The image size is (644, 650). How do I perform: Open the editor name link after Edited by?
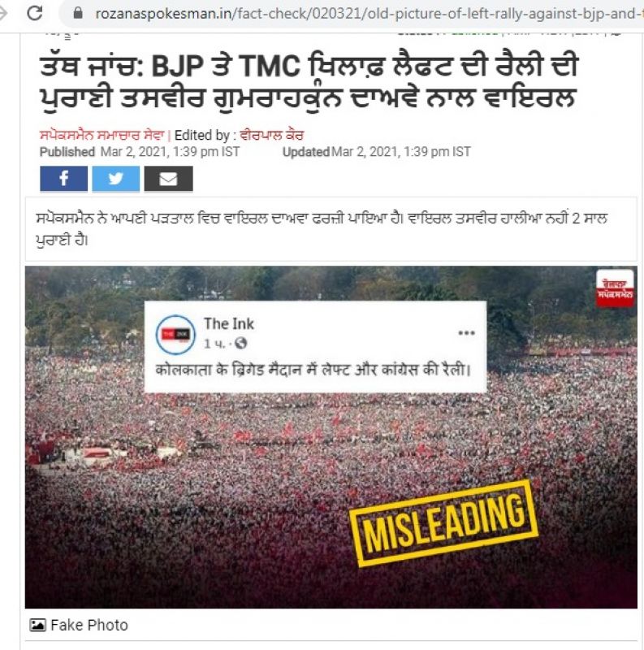(x=272, y=135)
